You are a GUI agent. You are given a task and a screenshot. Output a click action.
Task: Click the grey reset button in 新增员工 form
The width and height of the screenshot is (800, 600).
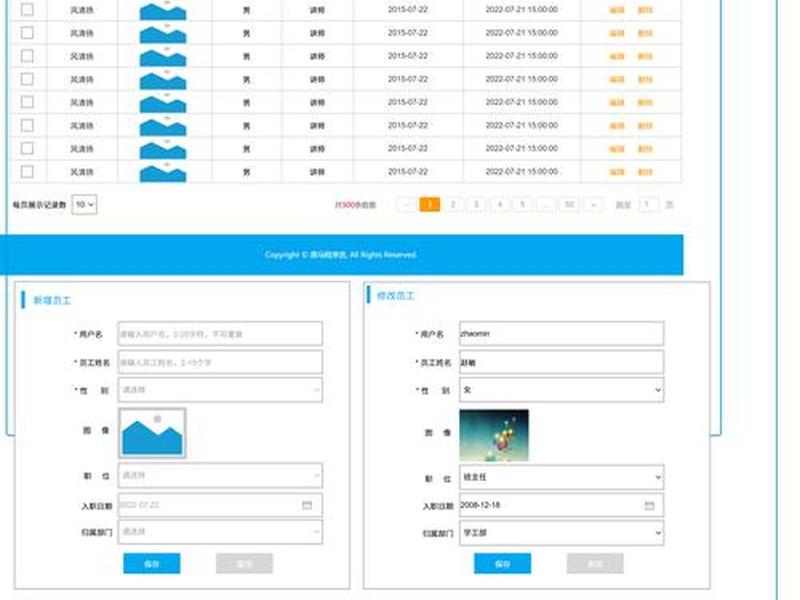244,563
